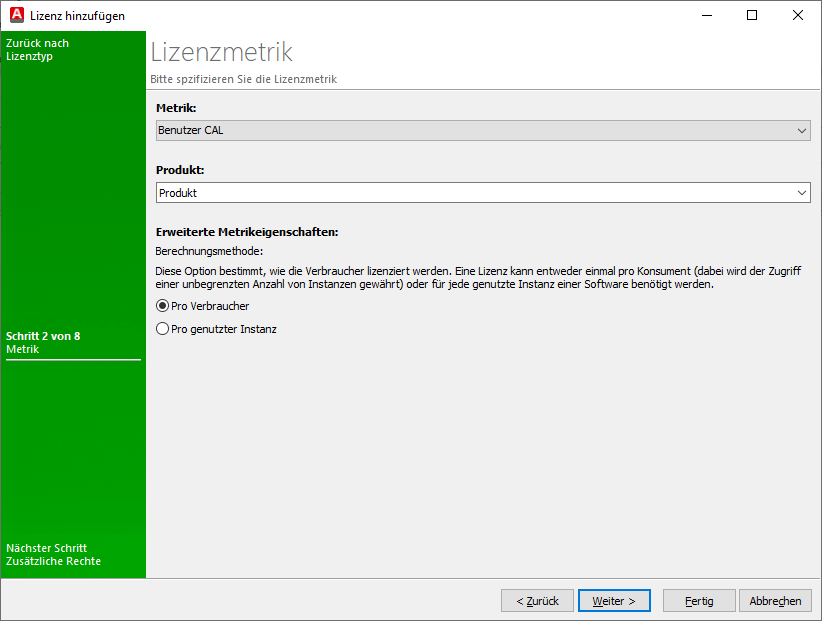822x621 pixels.
Task: Click the Zurück nach Lizenztyp link
Action: (37, 49)
